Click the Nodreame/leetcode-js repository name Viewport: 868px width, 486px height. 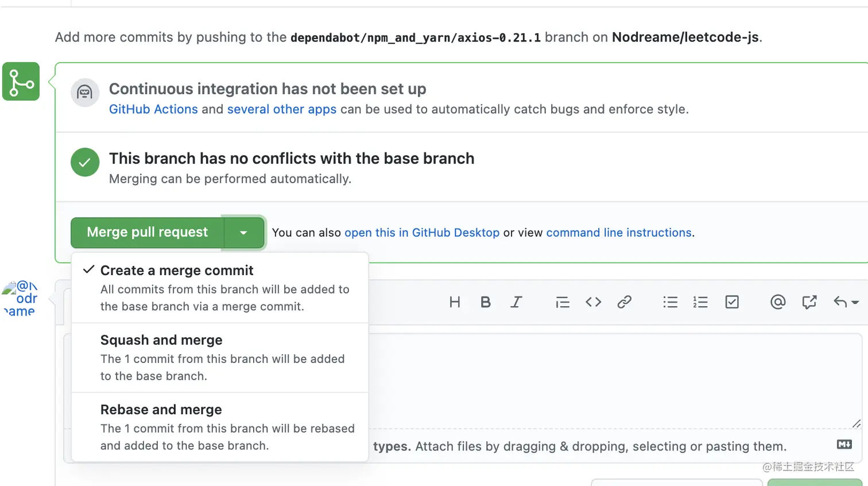click(685, 37)
